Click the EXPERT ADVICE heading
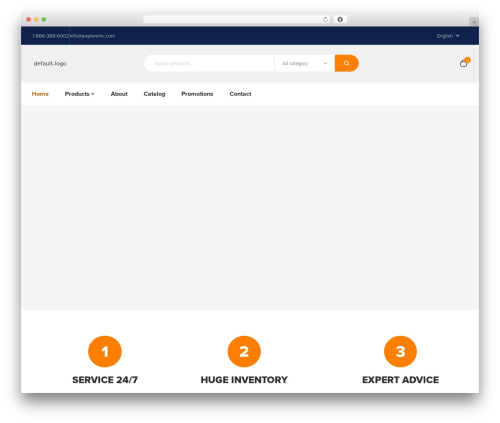 point(400,380)
